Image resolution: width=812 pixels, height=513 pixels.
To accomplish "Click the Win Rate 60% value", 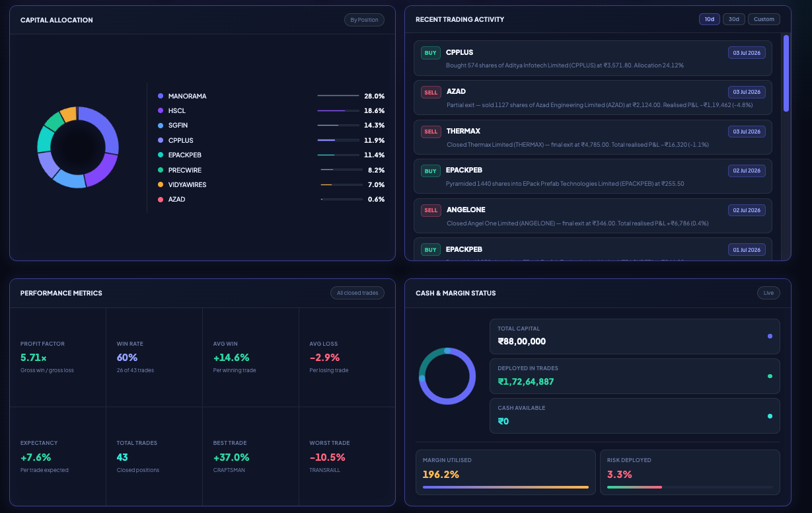I will (x=127, y=357).
